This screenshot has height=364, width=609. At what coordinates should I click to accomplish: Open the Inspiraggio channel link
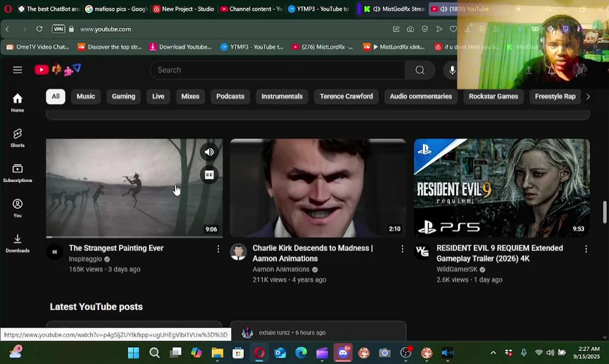(85, 259)
